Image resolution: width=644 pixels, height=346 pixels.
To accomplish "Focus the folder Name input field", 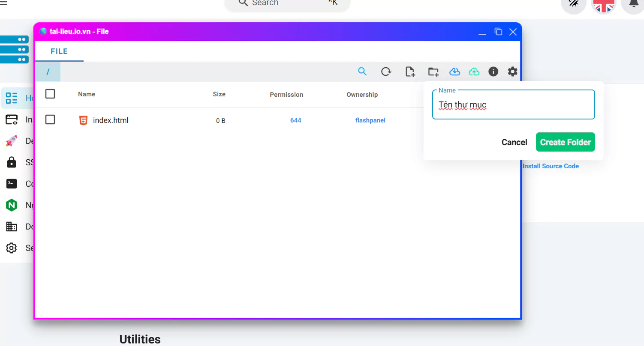I will point(513,105).
